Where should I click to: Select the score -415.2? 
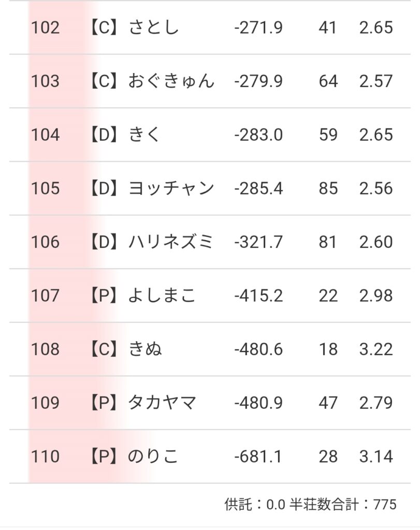point(258,296)
